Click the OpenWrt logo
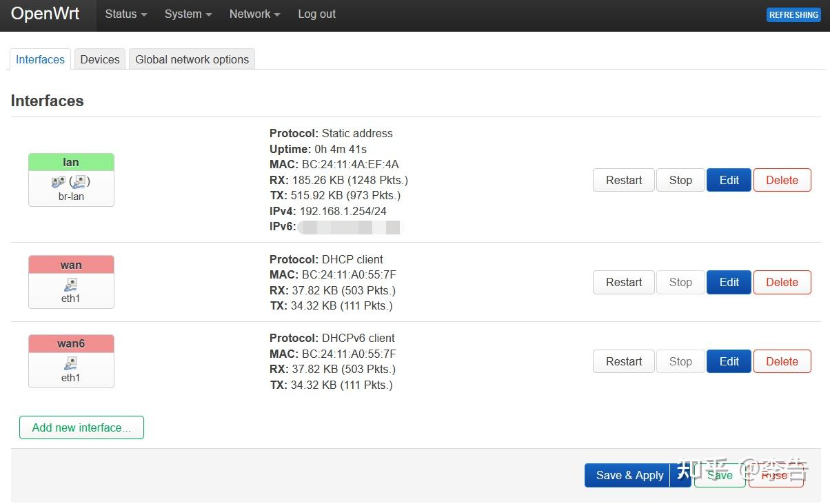Screen dimensions: 830x504 click(x=45, y=14)
